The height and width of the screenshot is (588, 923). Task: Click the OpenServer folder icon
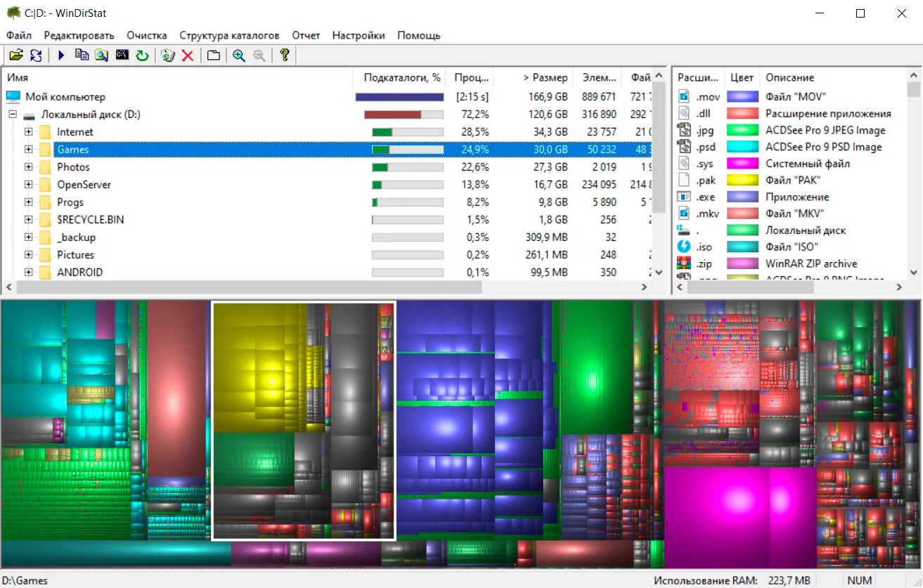[45, 185]
